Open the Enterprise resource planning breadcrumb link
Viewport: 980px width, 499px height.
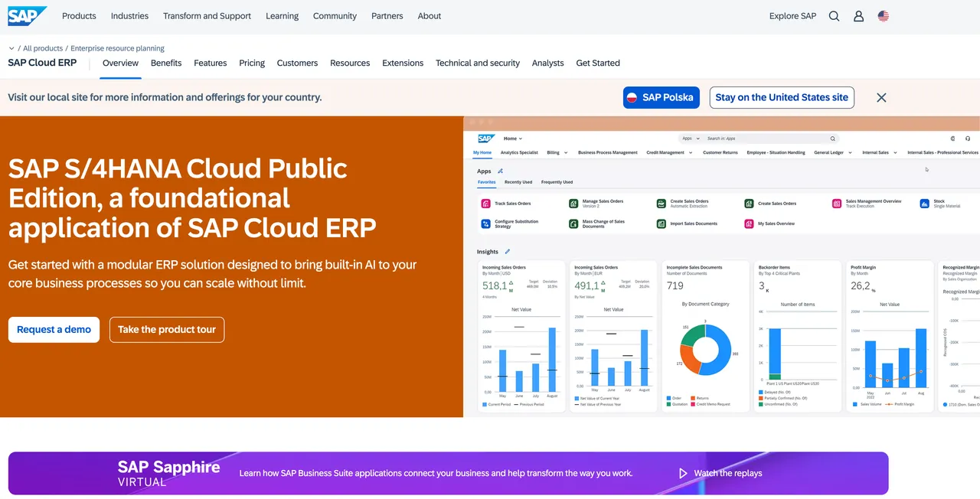[117, 48]
